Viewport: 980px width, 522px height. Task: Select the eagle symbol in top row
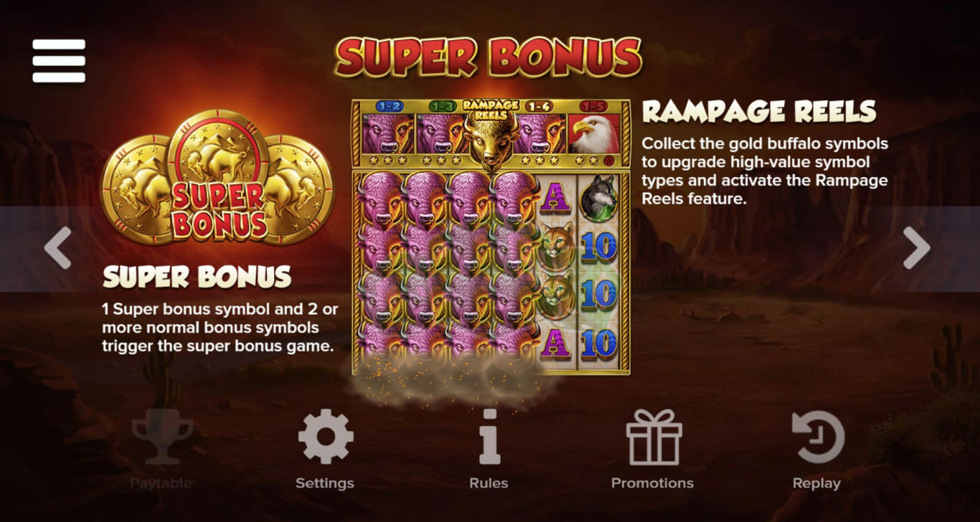pyautogui.click(x=593, y=134)
